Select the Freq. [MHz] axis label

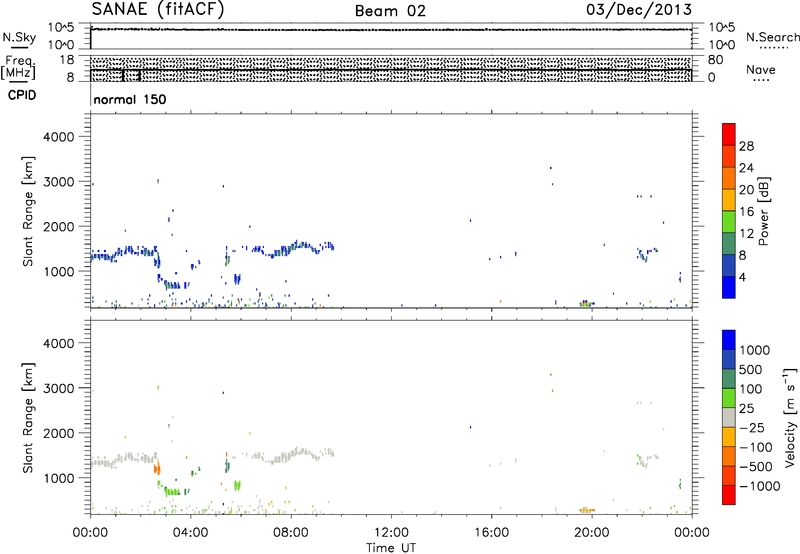pos(18,68)
